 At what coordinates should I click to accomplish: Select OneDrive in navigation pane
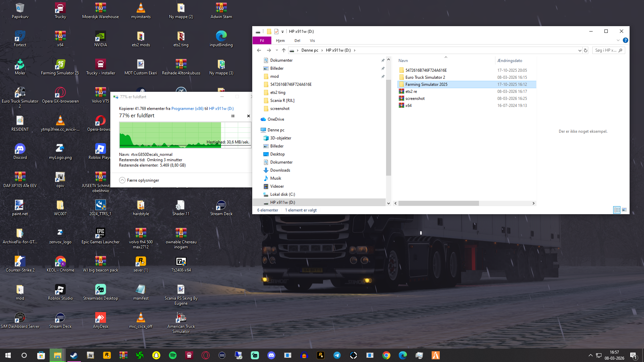(276, 119)
